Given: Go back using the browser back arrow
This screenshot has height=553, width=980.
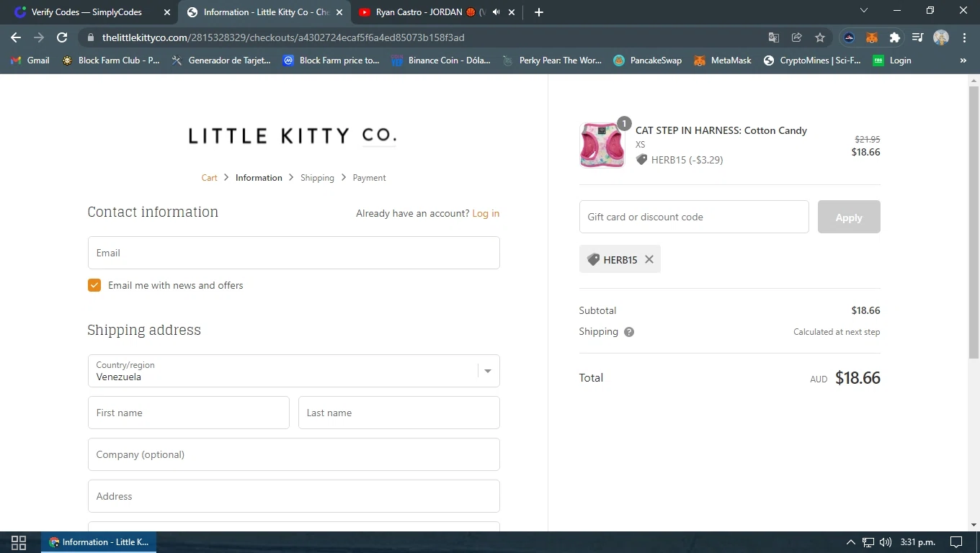Looking at the screenshot, I should click(16, 37).
